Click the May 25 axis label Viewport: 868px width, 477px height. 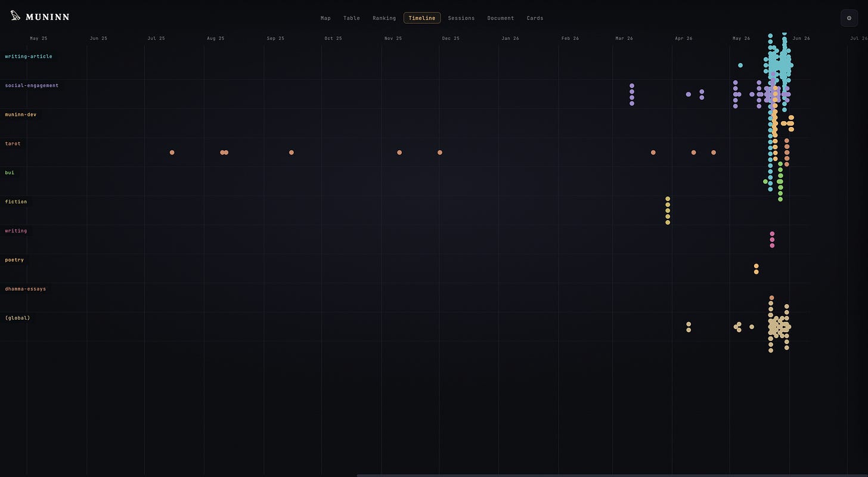(x=38, y=38)
